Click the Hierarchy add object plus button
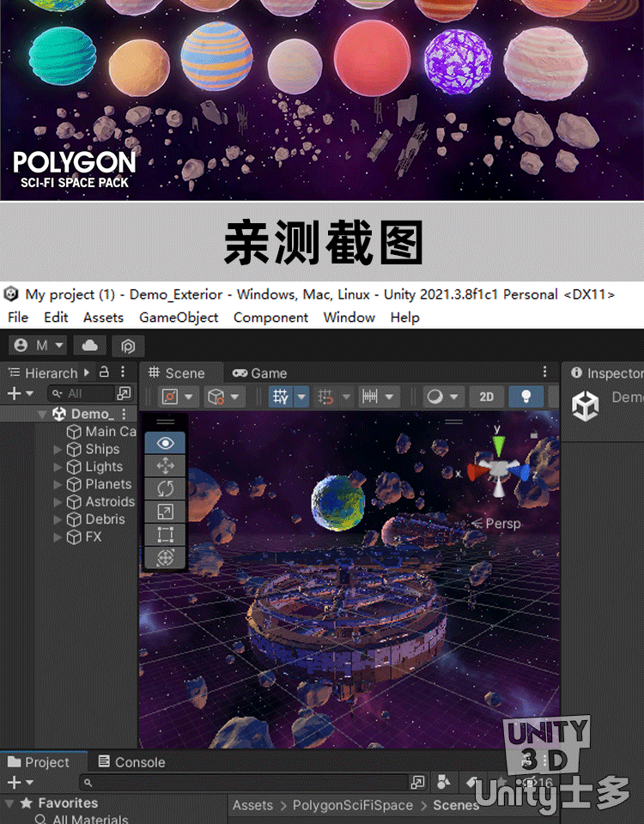644x824 pixels. click(15, 393)
